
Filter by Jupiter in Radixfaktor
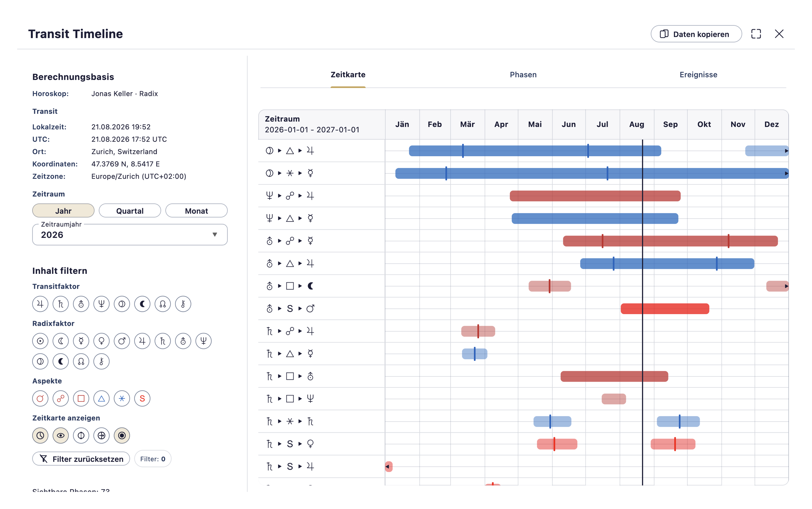pyautogui.click(x=142, y=341)
